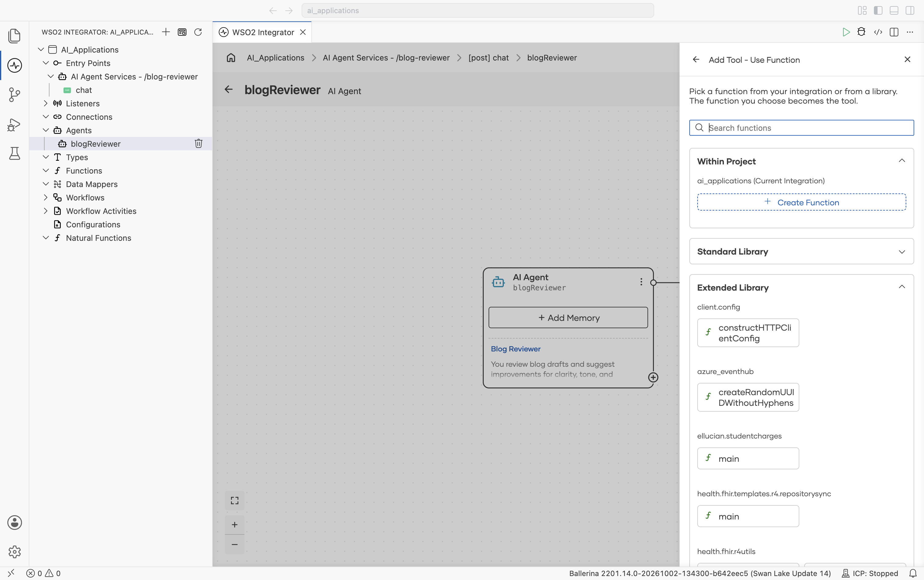This screenshot has width=924, height=580.
Task: Collapse the Entry Points tree node
Action: 46,63
